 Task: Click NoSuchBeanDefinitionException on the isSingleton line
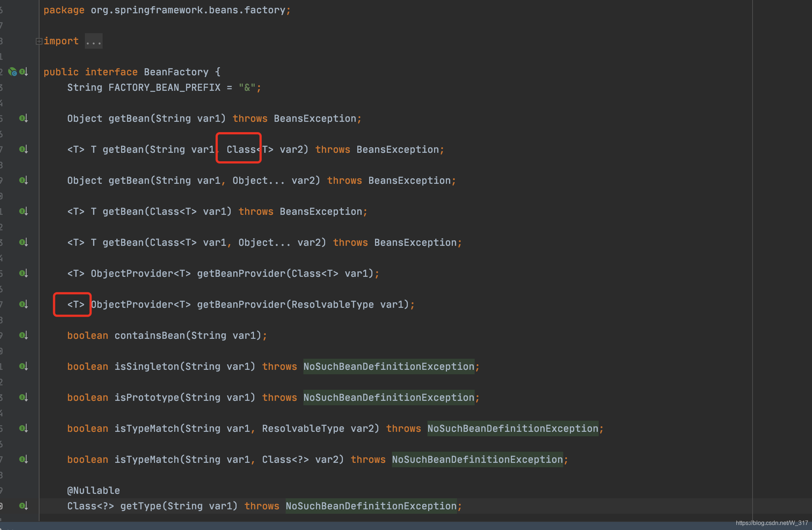(x=389, y=366)
